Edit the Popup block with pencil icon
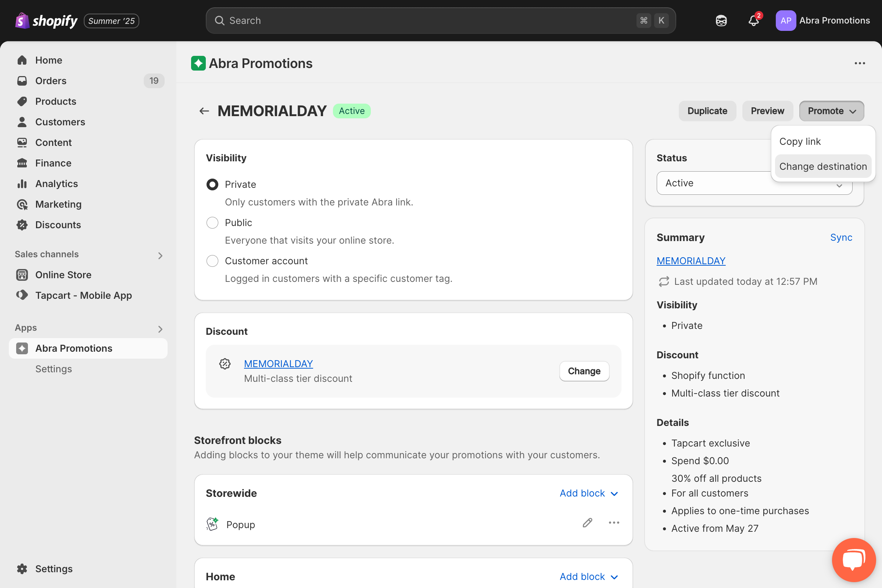The image size is (882, 588). (x=587, y=523)
